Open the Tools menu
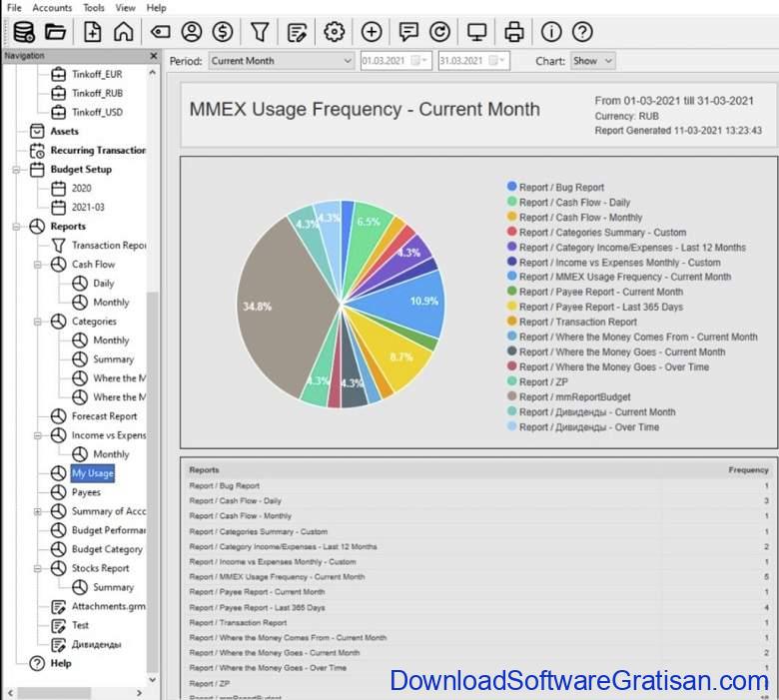This screenshot has width=779, height=700. (x=94, y=7)
